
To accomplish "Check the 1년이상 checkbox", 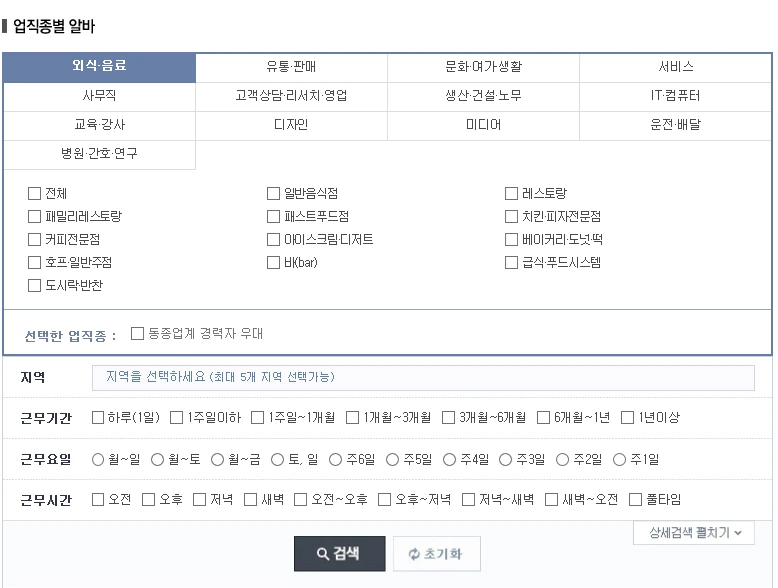I will 628,418.
